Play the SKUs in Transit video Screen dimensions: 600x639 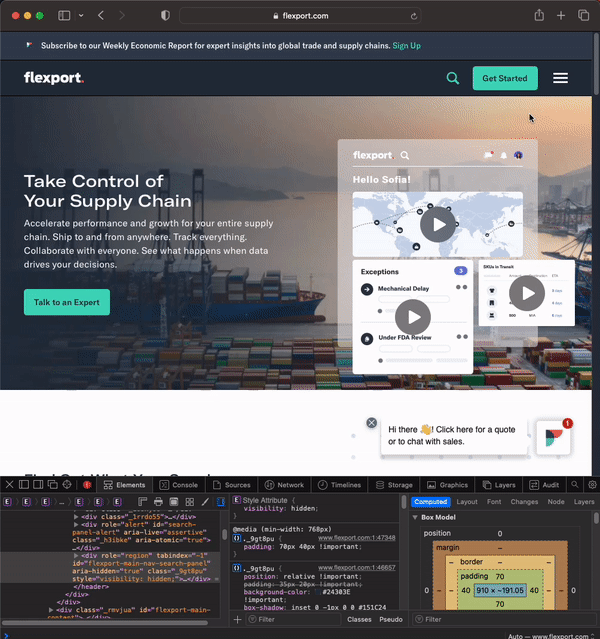(x=527, y=293)
